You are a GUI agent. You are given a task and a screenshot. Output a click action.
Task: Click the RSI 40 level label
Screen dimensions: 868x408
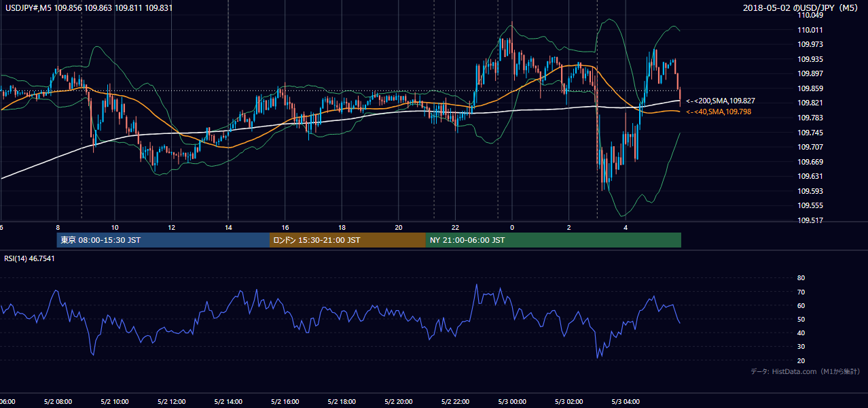click(801, 333)
